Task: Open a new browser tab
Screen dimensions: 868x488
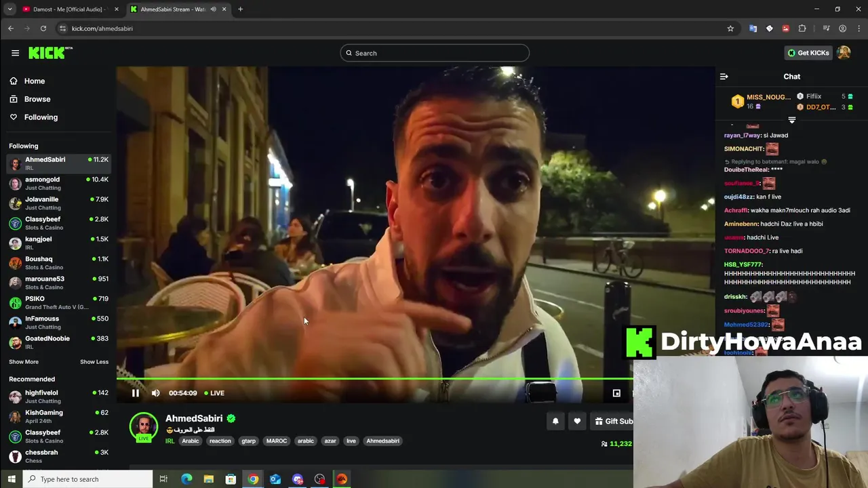Action: point(240,9)
